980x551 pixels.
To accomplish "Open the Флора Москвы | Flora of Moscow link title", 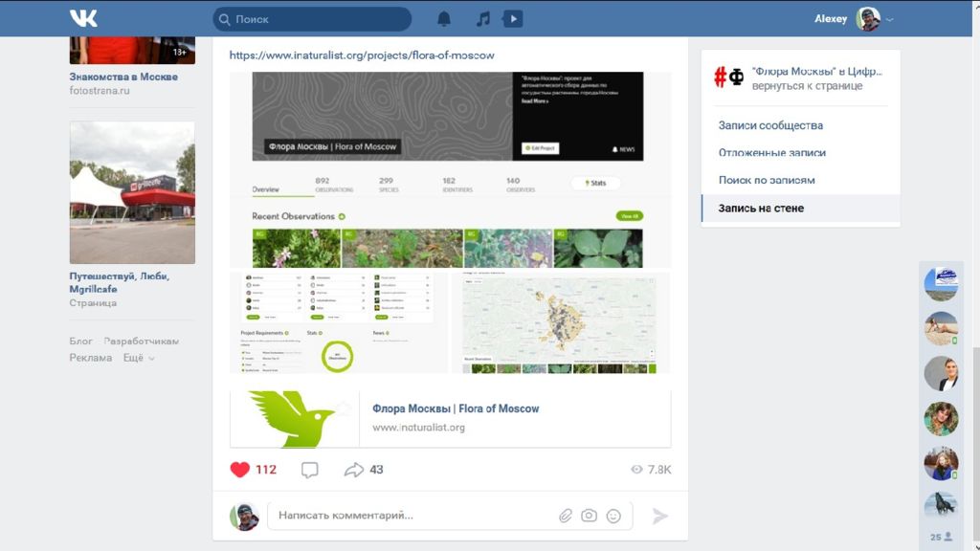I will tap(456, 408).
